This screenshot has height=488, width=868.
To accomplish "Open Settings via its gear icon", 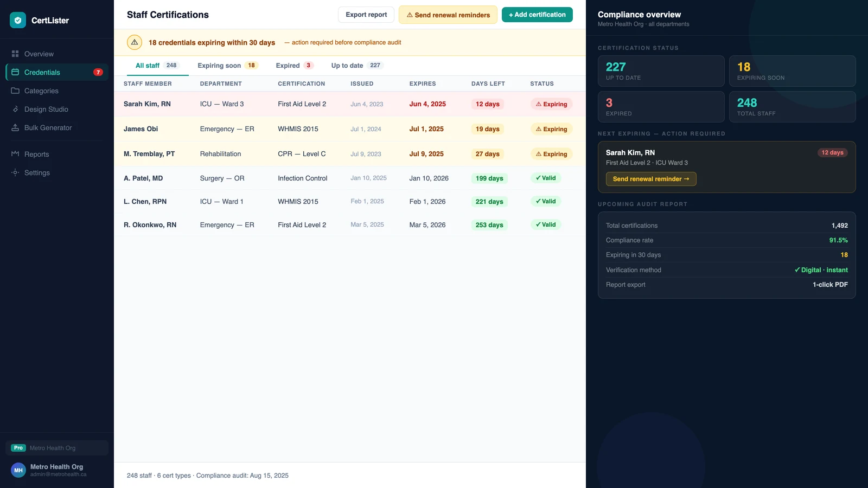I will pos(15,172).
